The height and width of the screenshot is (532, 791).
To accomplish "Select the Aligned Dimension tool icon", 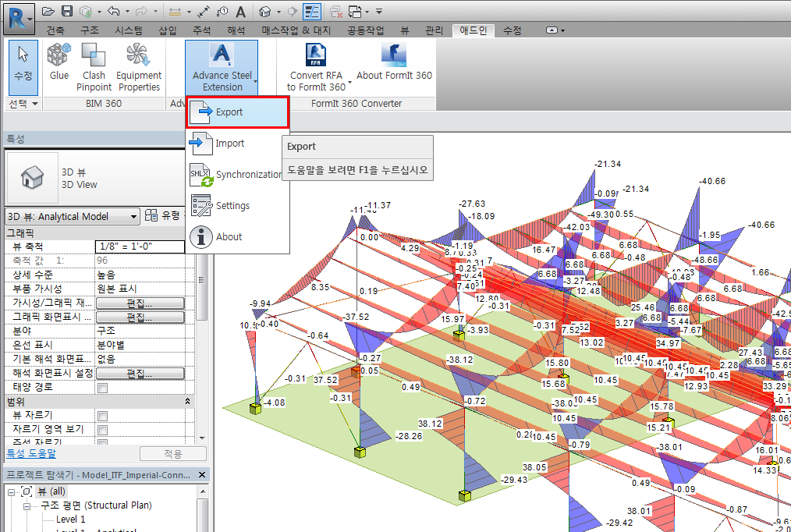I will (x=204, y=11).
